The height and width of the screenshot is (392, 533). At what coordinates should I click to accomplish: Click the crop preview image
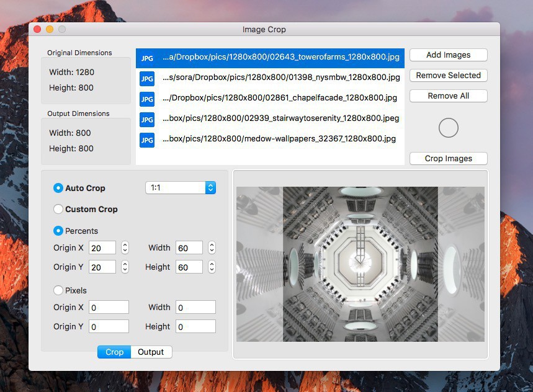click(360, 264)
